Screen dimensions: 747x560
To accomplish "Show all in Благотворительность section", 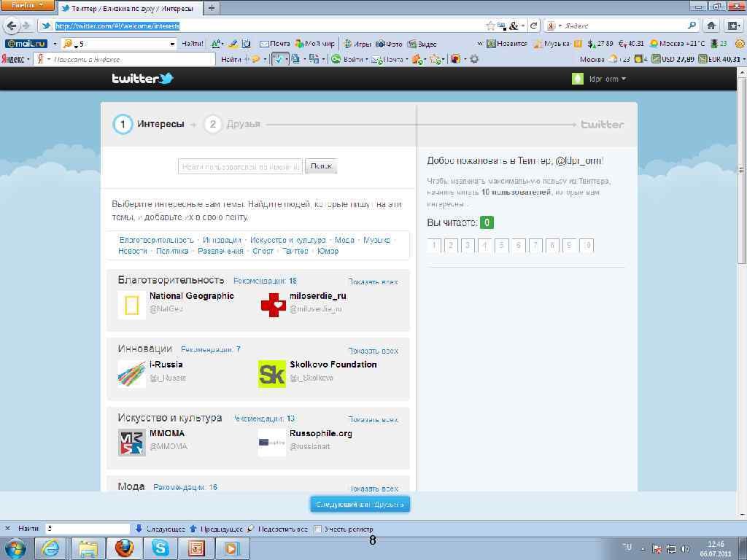I will pos(373,282).
